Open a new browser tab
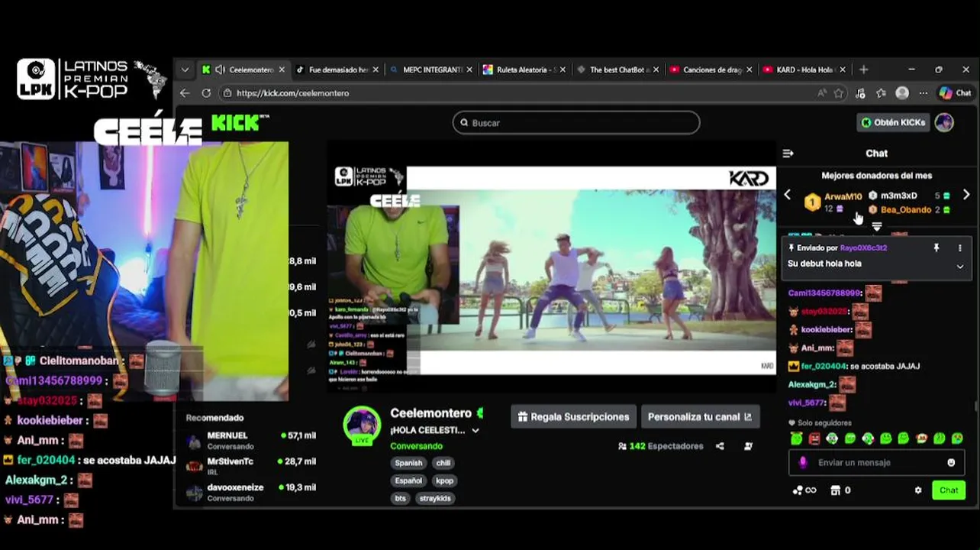Viewport: 980px width, 550px height. (864, 70)
